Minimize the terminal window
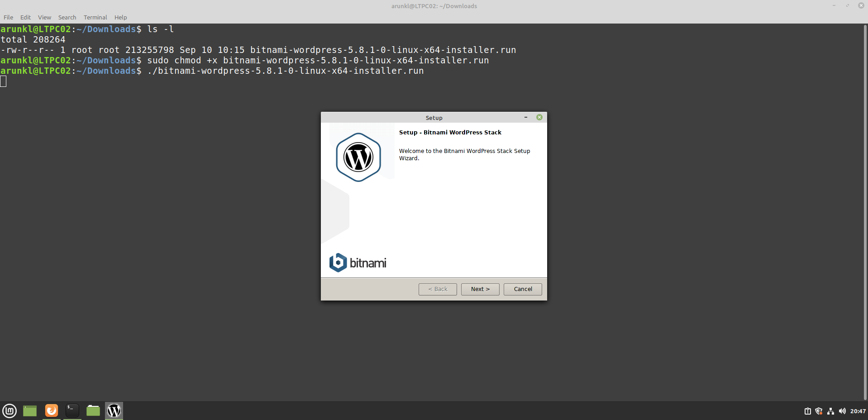 834,5
